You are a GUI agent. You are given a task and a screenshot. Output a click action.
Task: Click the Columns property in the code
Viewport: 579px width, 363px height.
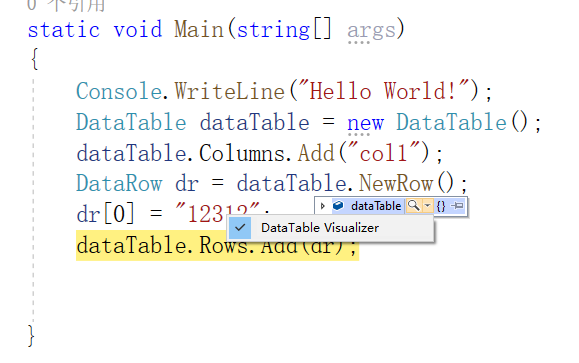point(242,153)
